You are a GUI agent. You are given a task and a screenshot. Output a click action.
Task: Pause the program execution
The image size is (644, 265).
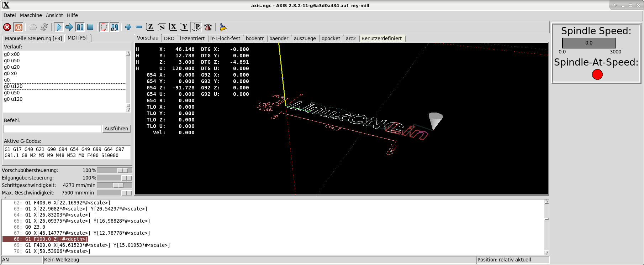pos(80,27)
